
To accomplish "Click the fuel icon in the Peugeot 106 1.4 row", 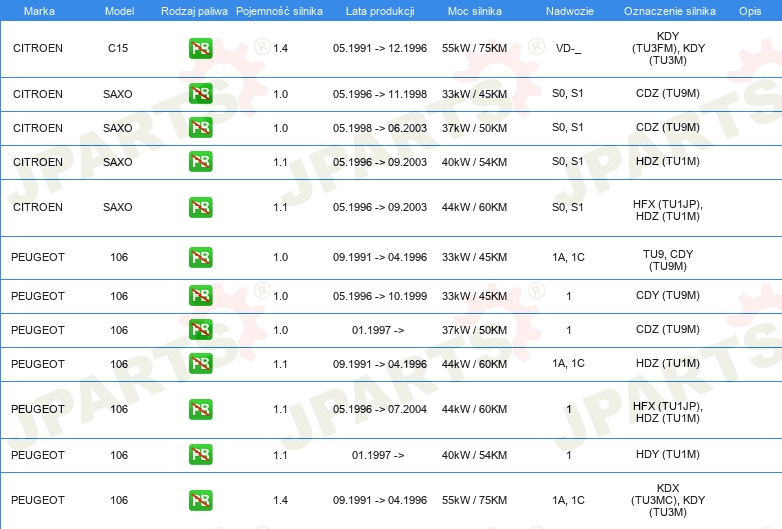I will click(x=200, y=500).
